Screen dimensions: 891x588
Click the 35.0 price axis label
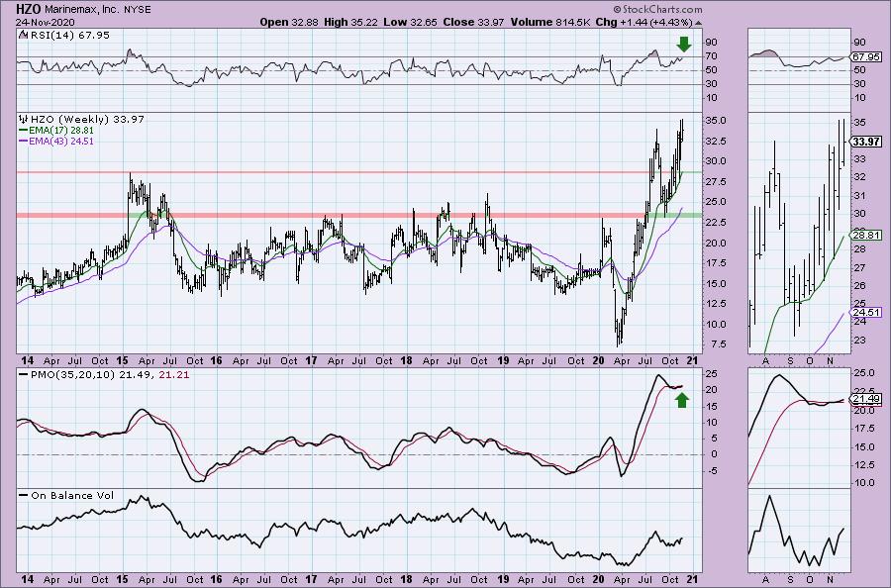point(715,121)
